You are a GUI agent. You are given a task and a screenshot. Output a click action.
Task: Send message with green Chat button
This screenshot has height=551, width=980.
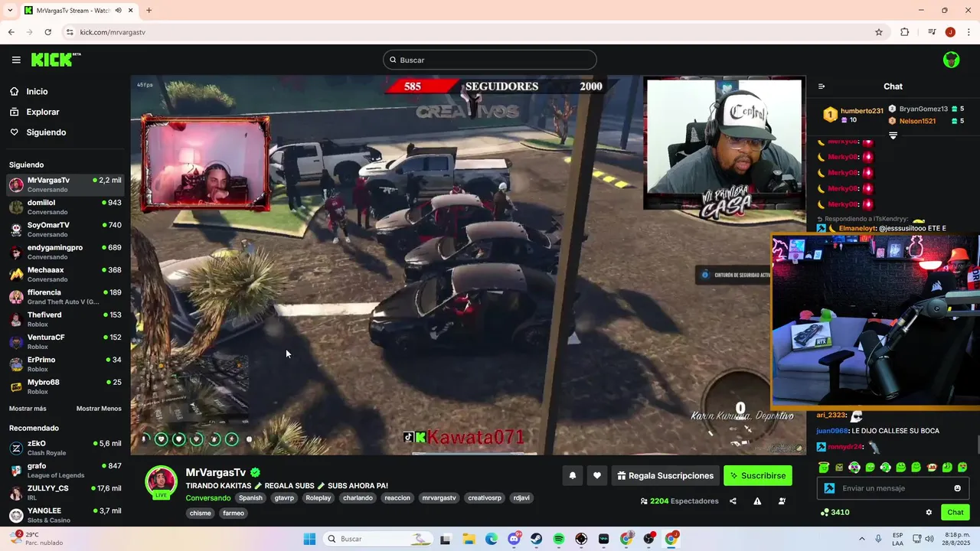pos(955,512)
